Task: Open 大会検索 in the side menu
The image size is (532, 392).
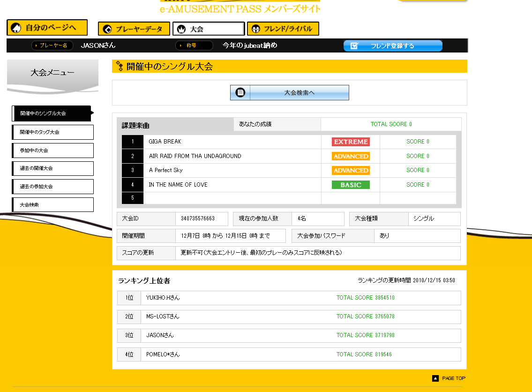Action: click(x=52, y=204)
